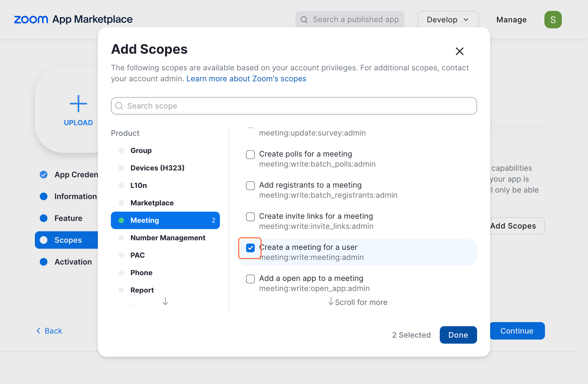The image size is (588, 384).
Task: Go to App Credentials step
Action: 69,175
